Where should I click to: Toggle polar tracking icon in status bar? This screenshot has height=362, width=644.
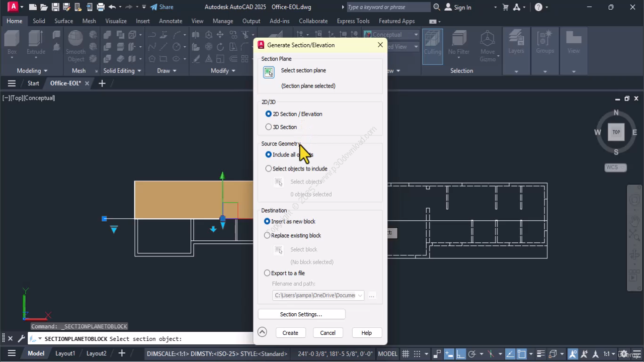click(x=473, y=353)
